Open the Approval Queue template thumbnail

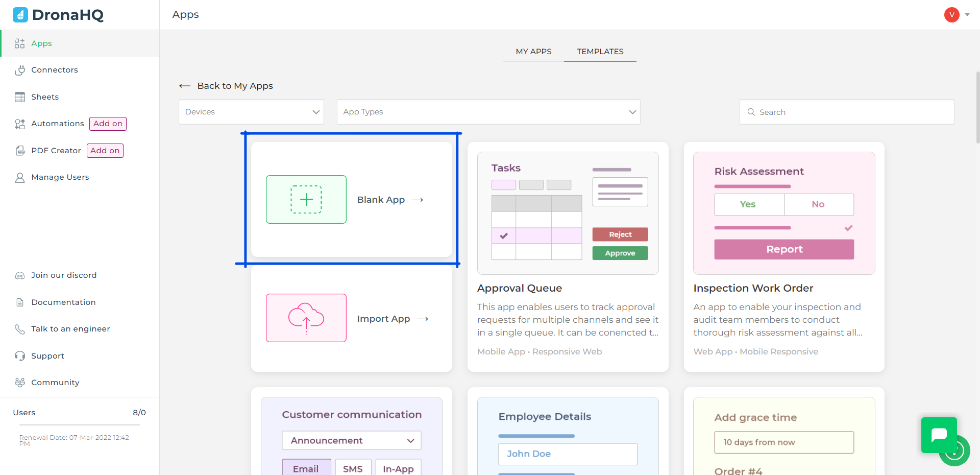(x=568, y=213)
